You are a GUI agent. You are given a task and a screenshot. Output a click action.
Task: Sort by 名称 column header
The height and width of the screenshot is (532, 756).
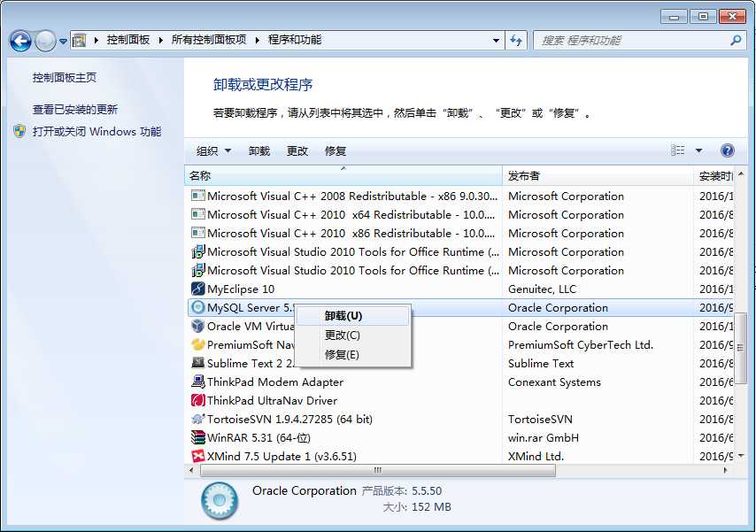[x=343, y=176]
